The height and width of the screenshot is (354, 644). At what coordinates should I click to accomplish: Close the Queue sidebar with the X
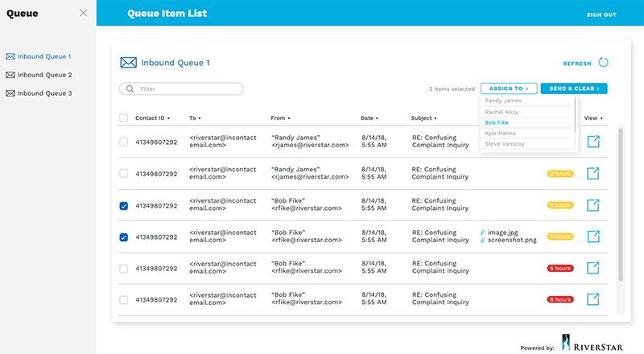tap(84, 13)
